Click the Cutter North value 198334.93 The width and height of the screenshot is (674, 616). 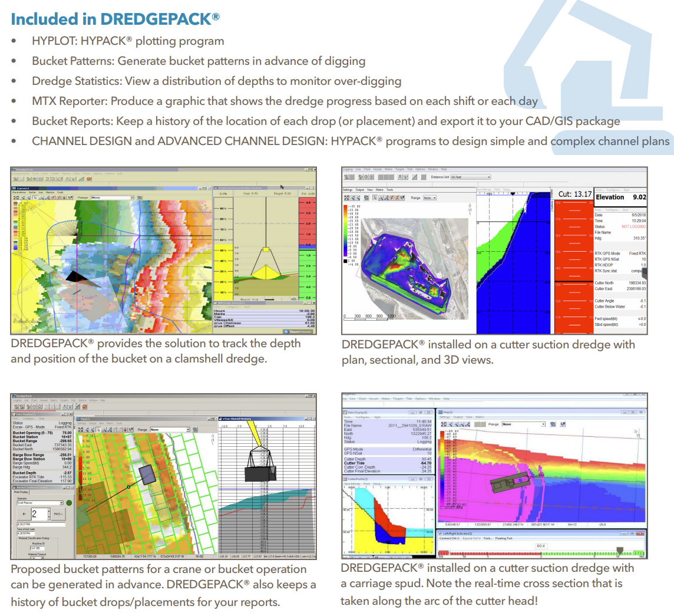[x=637, y=283]
